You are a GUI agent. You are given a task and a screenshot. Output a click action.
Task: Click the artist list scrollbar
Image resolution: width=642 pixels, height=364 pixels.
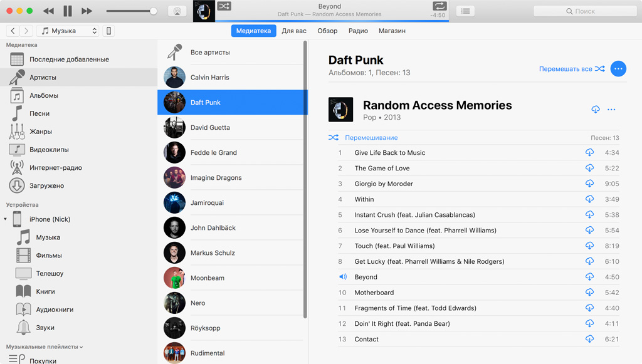pyautogui.click(x=305, y=179)
